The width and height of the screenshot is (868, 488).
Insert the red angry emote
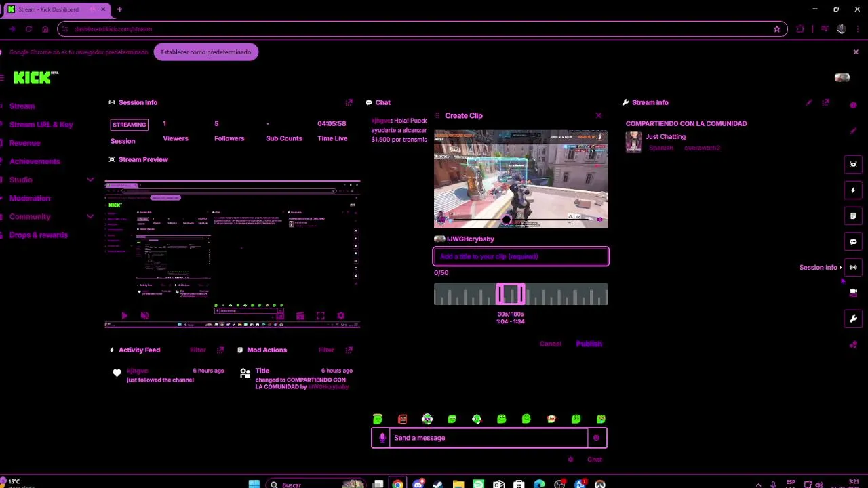[402, 420]
